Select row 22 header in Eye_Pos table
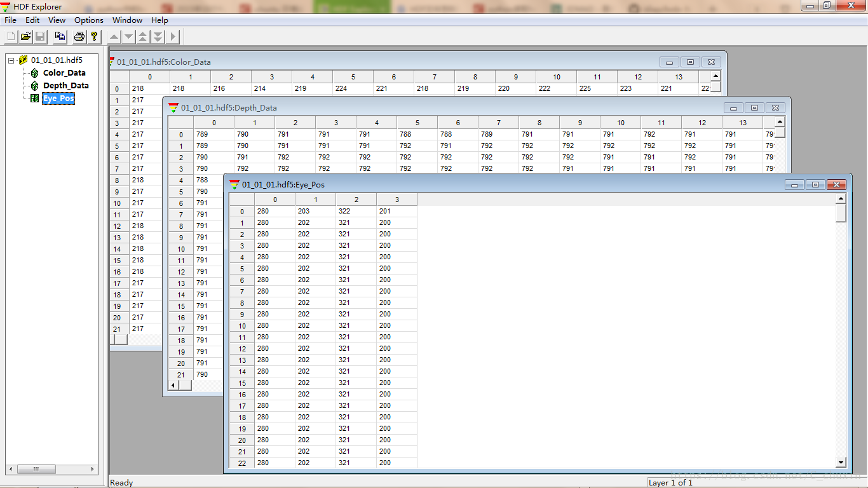868x488 pixels. click(x=242, y=463)
